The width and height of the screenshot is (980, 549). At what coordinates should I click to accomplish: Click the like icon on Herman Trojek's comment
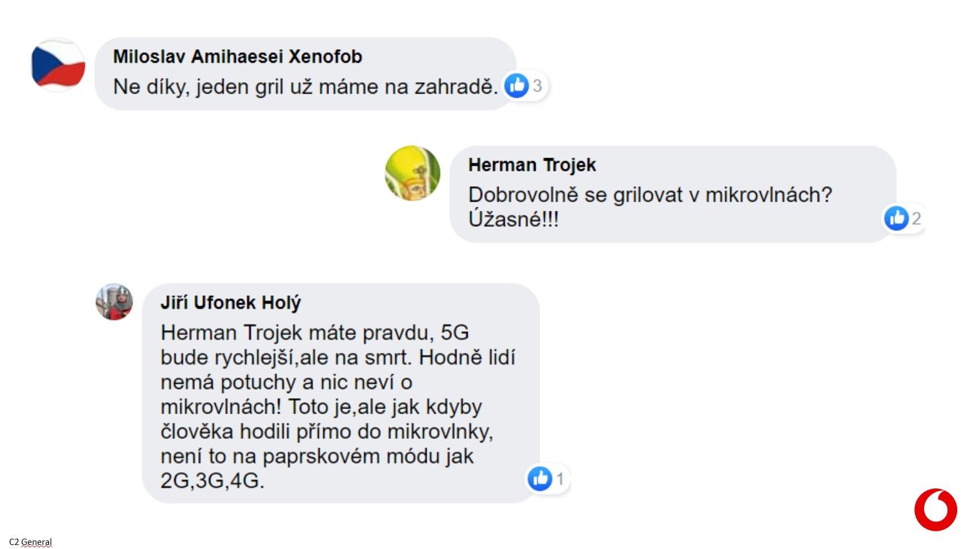point(896,218)
